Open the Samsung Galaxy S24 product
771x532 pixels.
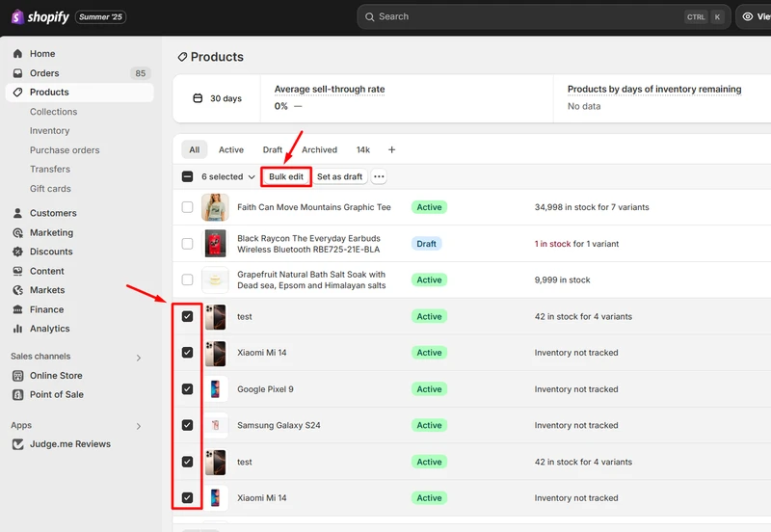[279, 425]
